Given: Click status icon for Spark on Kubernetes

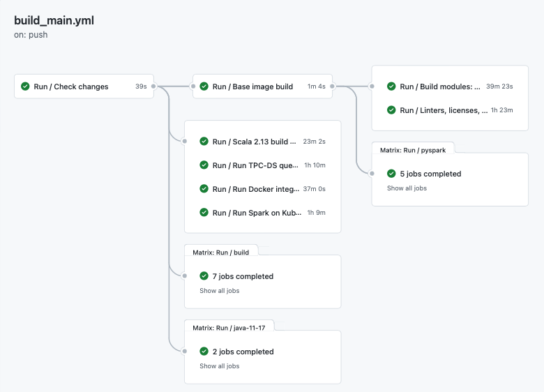Looking at the screenshot, I should point(204,213).
